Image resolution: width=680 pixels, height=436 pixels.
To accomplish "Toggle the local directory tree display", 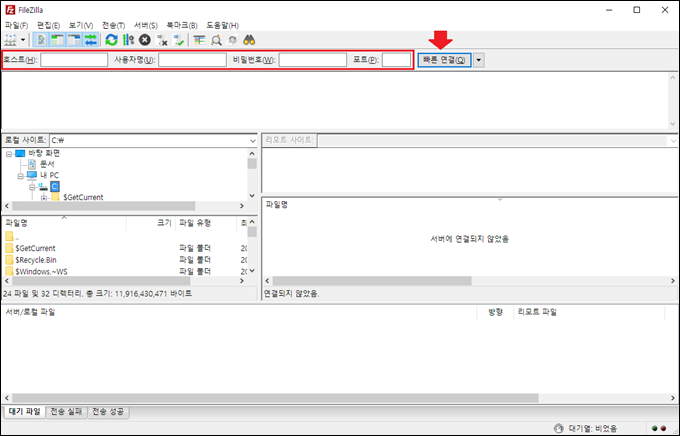I will pyautogui.click(x=57, y=40).
